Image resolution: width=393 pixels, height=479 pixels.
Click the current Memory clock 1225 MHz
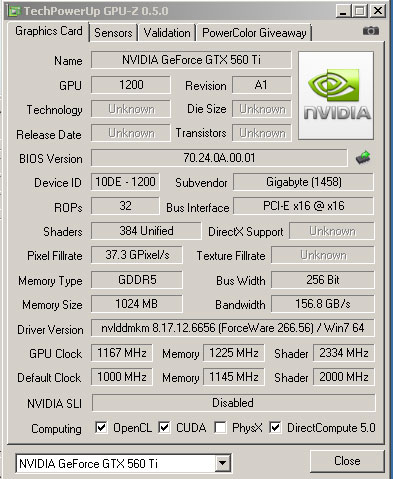234,353
